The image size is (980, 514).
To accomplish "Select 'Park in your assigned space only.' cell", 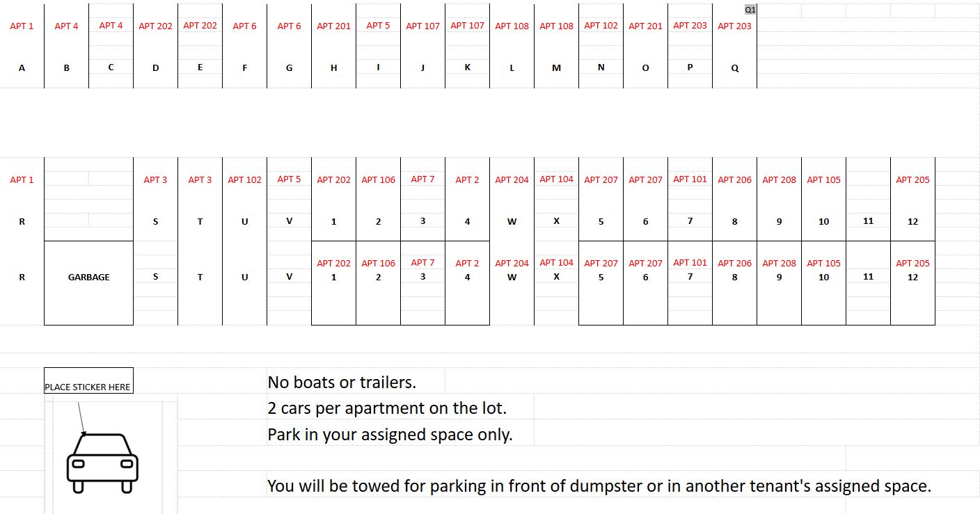I will pos(390,435).
